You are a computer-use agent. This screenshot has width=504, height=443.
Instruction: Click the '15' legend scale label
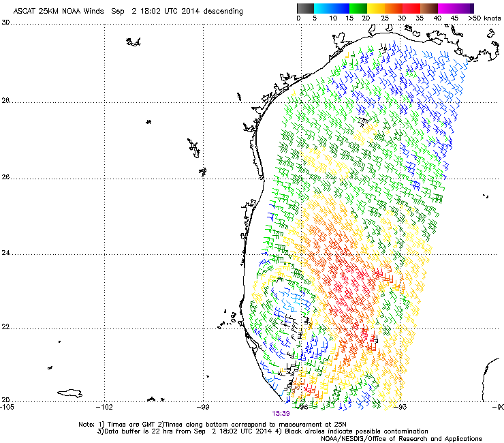pyautogui.click(x=349, y=18)
